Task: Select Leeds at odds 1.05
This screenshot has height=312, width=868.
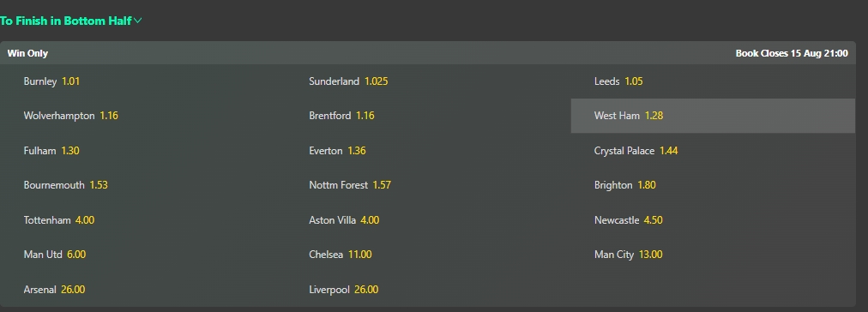Action: (x=713, y=81)
